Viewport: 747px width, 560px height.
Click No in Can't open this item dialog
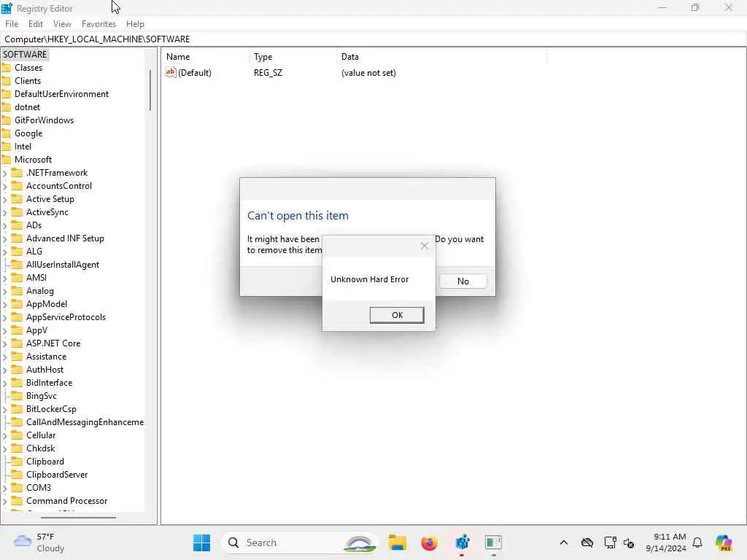[462, 281]
